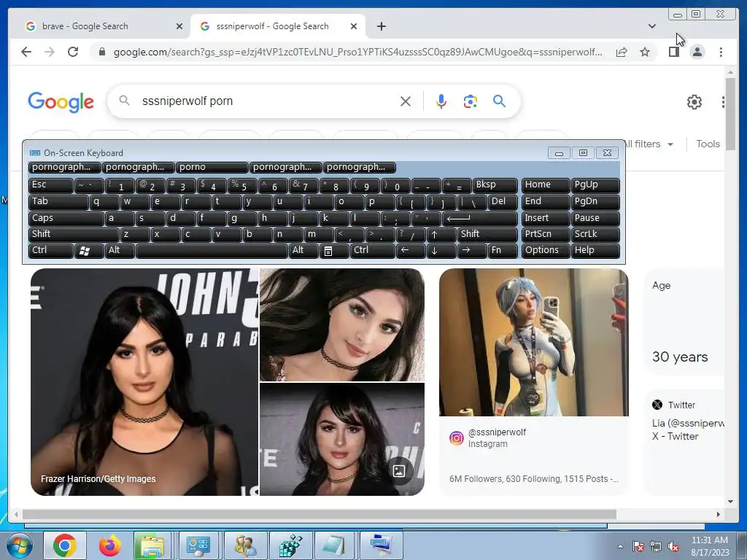
Task: Open Chrome from the taskbar
Action: [65, 545]
